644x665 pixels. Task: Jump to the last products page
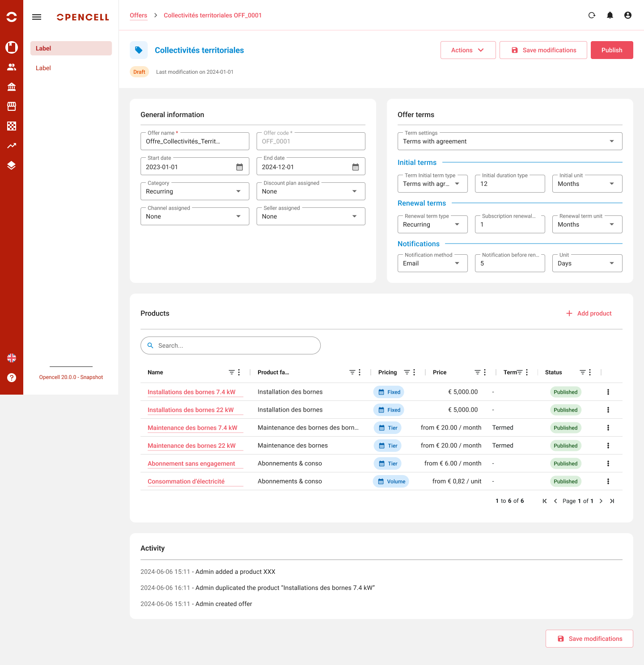[x=612, y=501]
